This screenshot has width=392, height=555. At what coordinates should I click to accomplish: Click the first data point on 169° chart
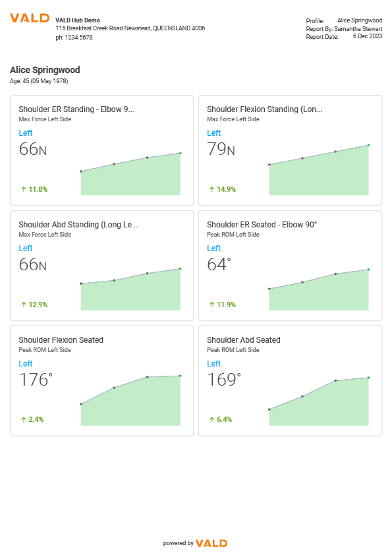(269, 409)
